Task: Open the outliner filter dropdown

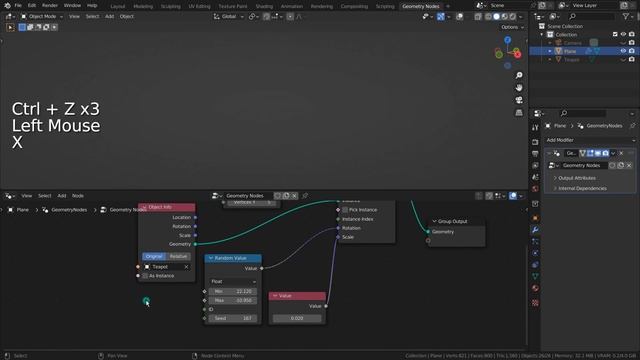Action: [x=628, y=16]
